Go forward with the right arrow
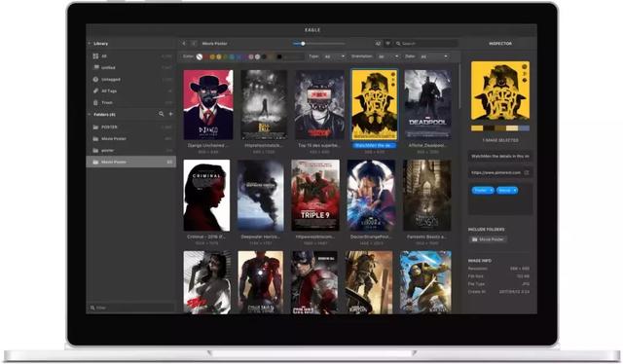 click(x=194, y=44)
